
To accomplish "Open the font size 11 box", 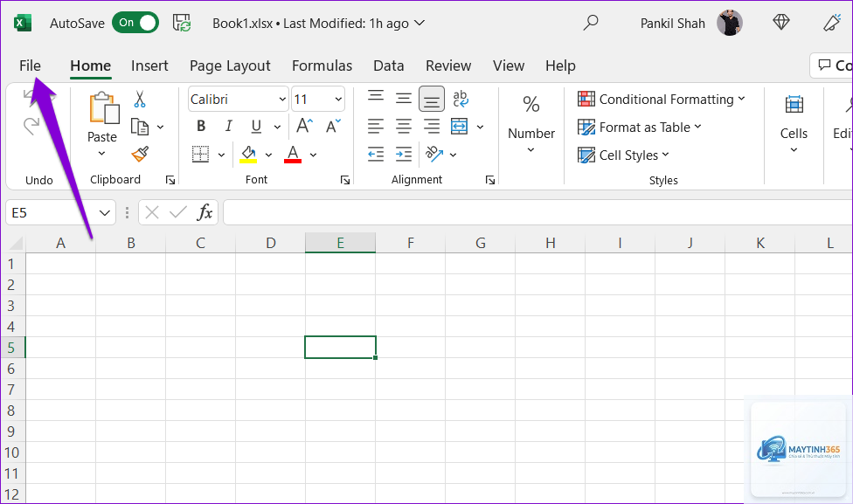I will coord(318,99).
